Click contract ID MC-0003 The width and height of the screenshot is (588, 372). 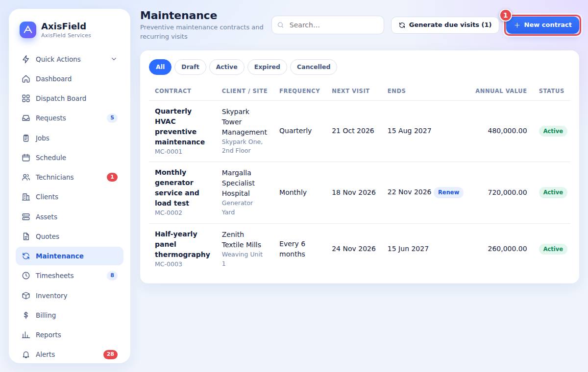[x=169, y=264]
